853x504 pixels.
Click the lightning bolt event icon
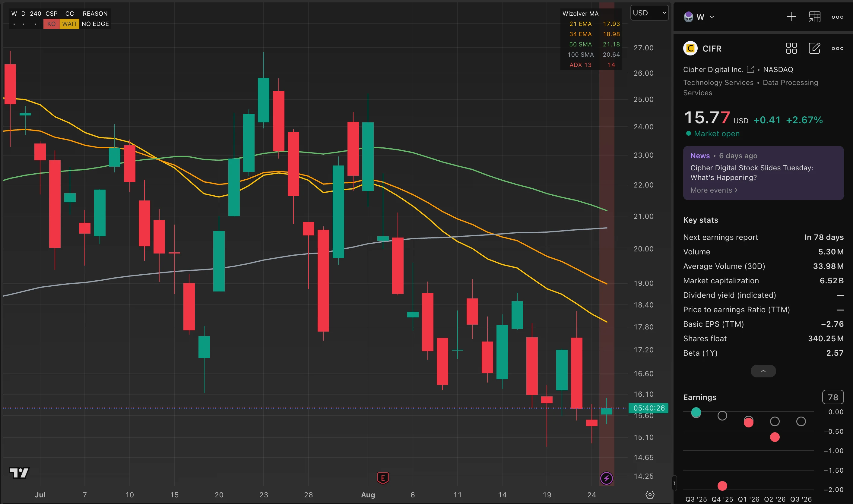coord(607,478)
